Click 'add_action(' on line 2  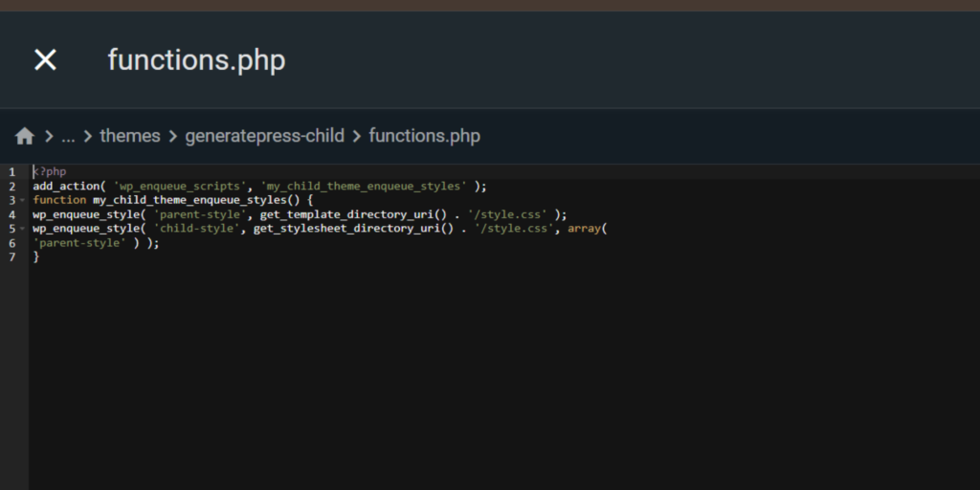coord(70,187)
